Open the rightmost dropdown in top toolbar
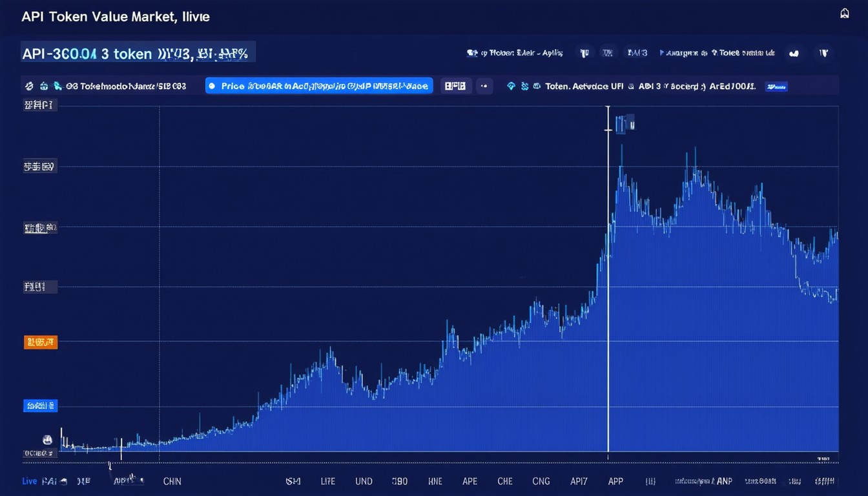 coord(823,53)
